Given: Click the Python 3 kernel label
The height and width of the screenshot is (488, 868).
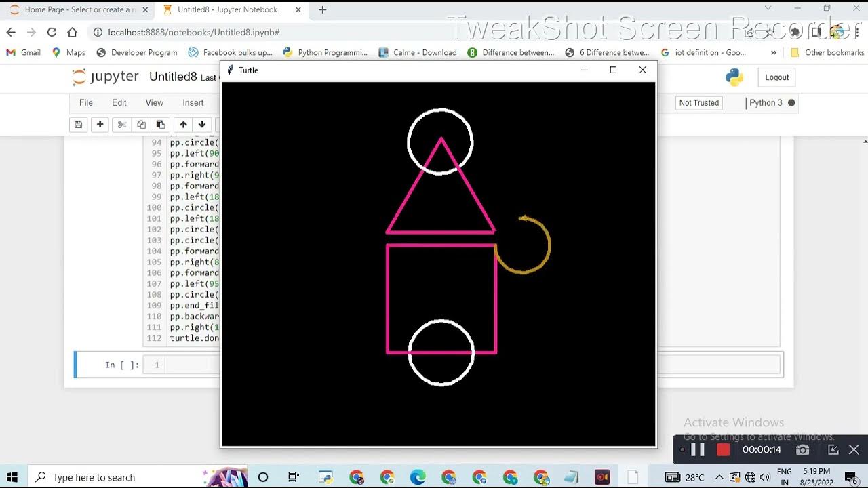Looking at the screenshot, I should 766,103.
